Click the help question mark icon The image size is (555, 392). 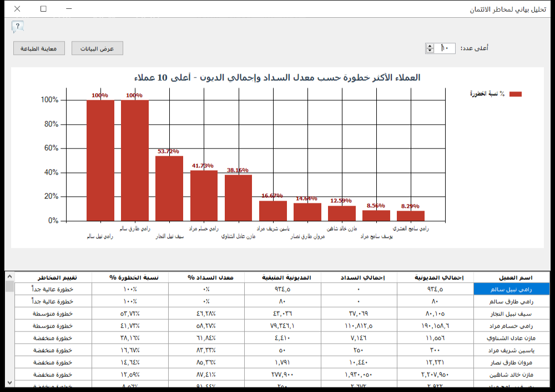[17, 27]
